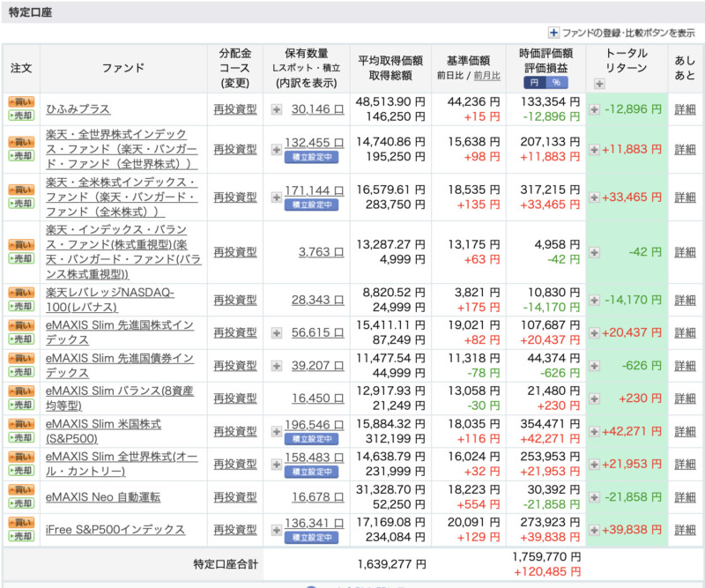
Task: Open eMAXIS Slim 全世界株式(オール・カントリー) link
Action: 122,465
